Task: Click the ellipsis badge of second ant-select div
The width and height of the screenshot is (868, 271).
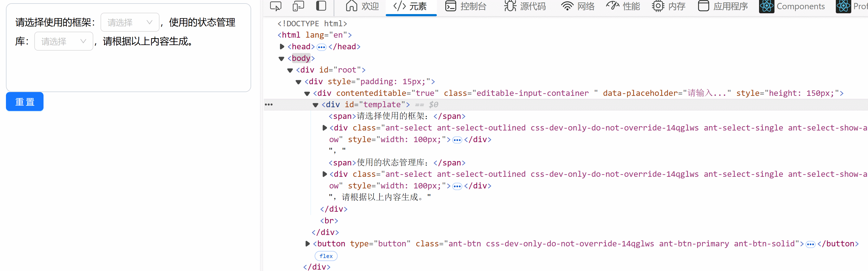Action: tap(457, 186)
